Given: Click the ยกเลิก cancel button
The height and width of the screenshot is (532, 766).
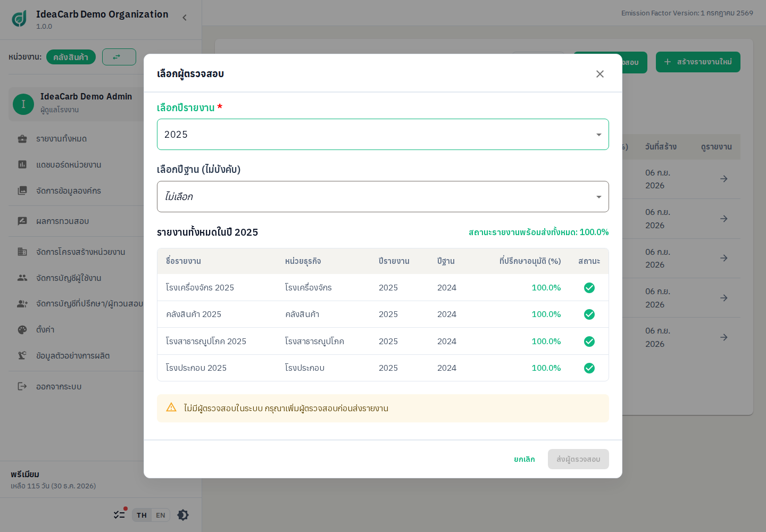Looking at the screenshot, I should click(x=524, y=459).
